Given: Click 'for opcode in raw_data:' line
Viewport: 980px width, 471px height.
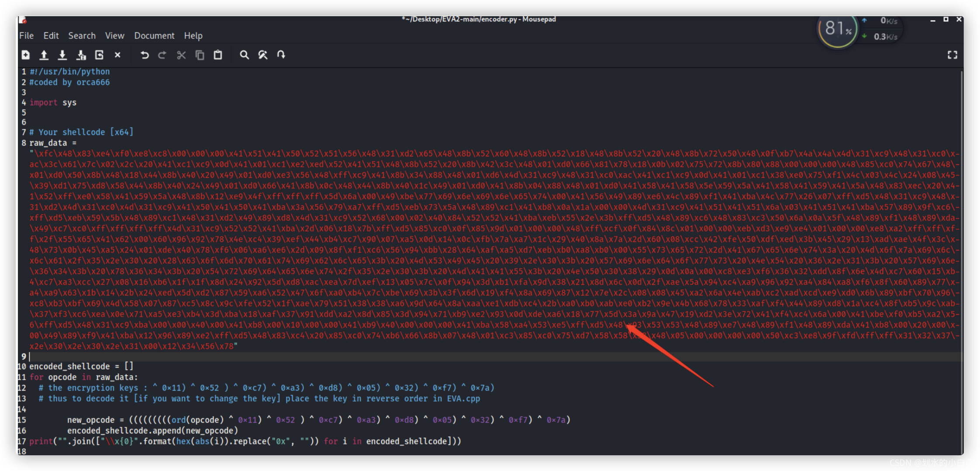Looking at the screenshot, I should click(x=83, y=377).
